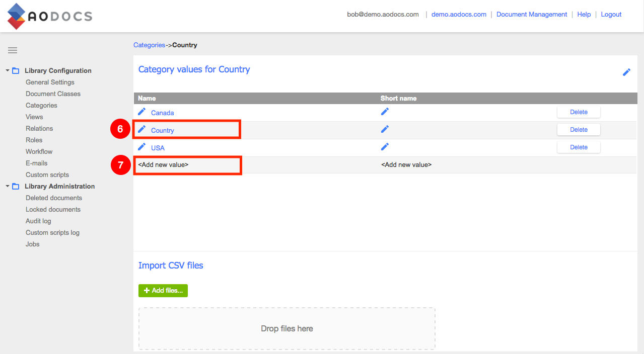Open Workflow settings

[x=39, y=152]
